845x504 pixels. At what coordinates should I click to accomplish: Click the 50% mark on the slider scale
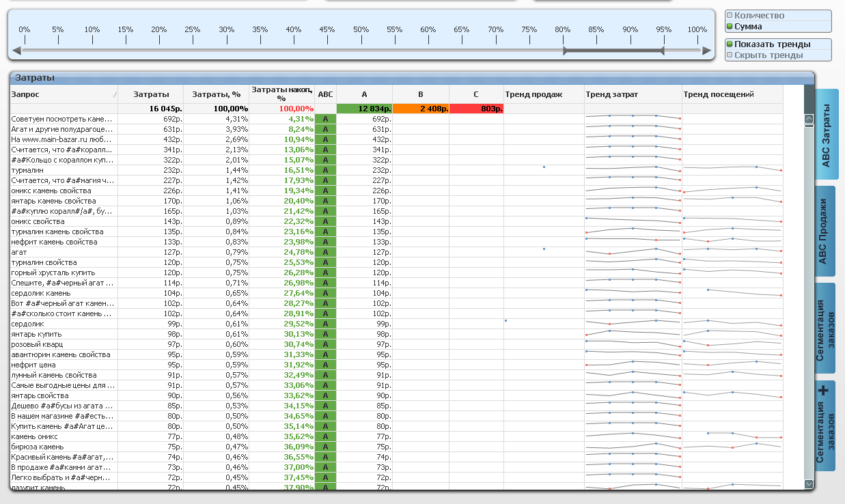(x=361, y=29)
